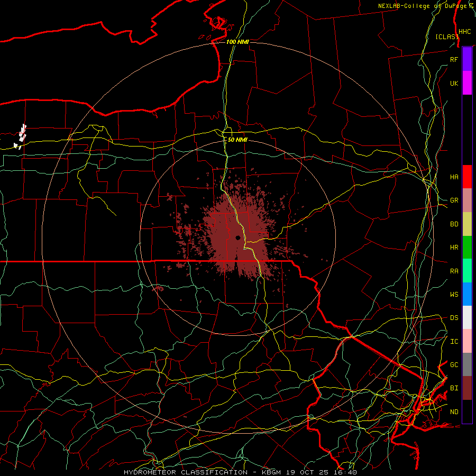The height and width of the screenshot is (476, 476).
Task: Click the UK magenta legend swatch
Action: point(467,83)
